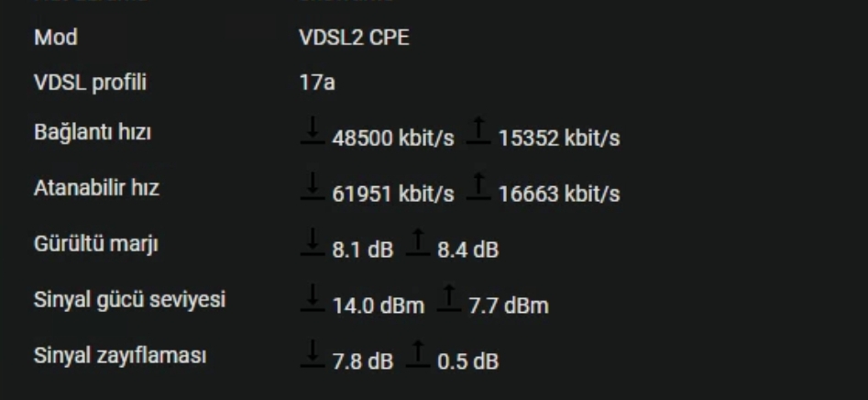Click the download arrow icon beside 48500 kbit/s
The width and height of the screenshot is (868, 400).
coord(313,130)
